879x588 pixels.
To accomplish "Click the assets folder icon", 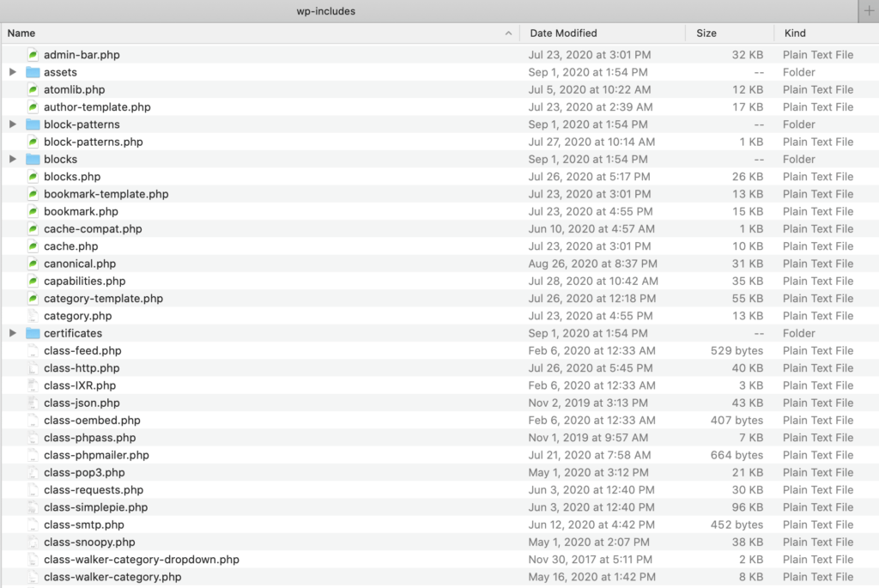I will click(x=33, y=72).
